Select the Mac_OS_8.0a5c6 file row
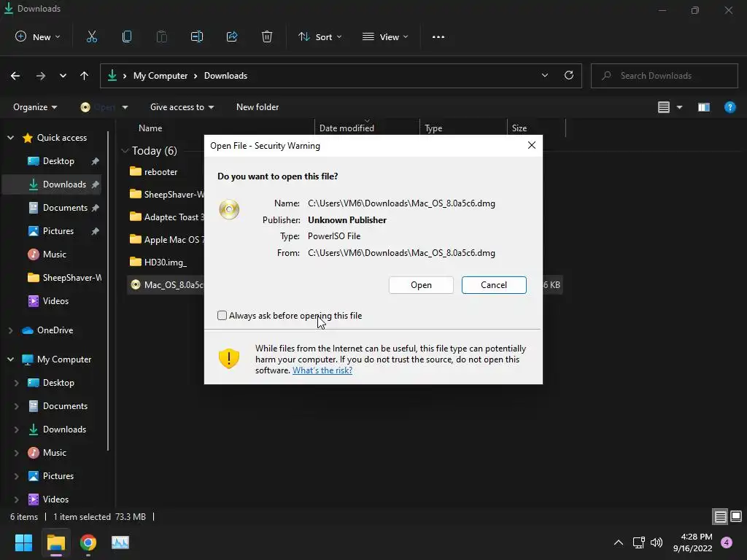This screenshot has width=747, height=560. click(x=166, y=285)
